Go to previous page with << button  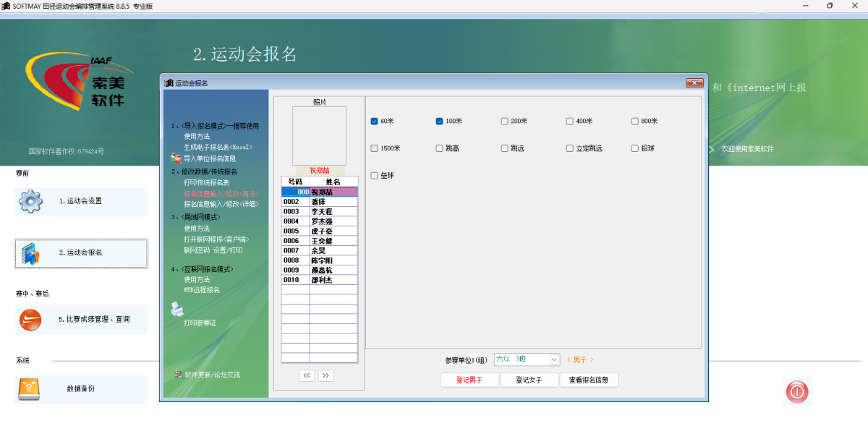pyautogui.click(x=307, y=375)
